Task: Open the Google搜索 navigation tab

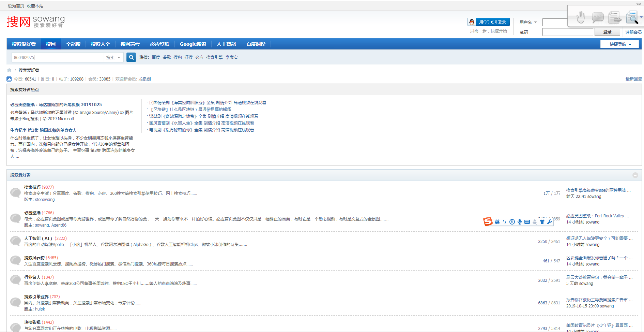Action: 193,44
